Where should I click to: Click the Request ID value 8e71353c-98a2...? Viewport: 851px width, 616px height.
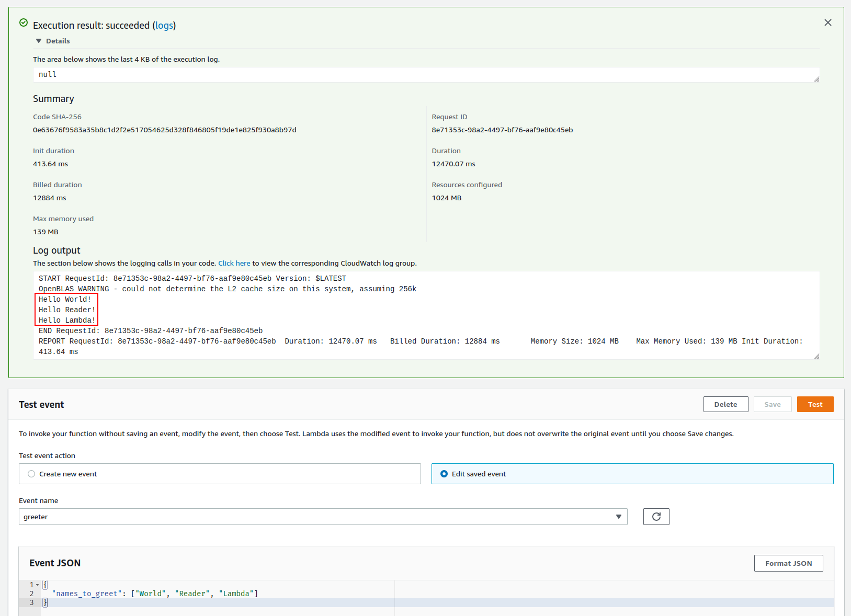click(502, 130)
